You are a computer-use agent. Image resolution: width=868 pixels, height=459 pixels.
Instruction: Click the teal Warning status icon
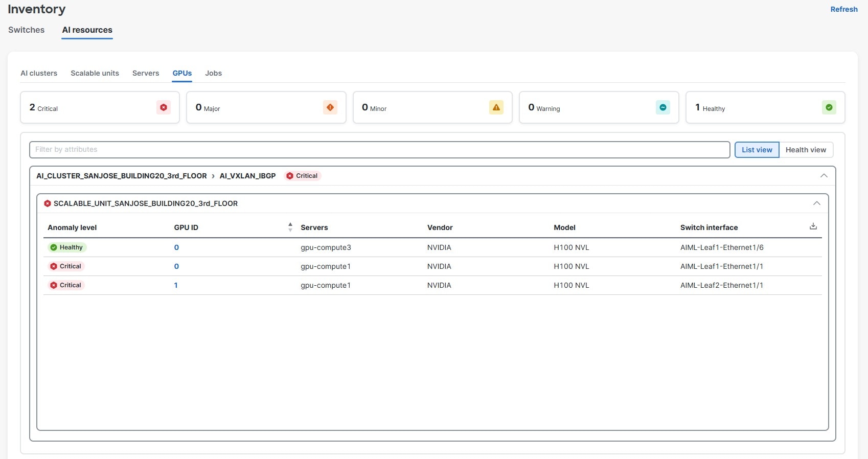(663, 107)
